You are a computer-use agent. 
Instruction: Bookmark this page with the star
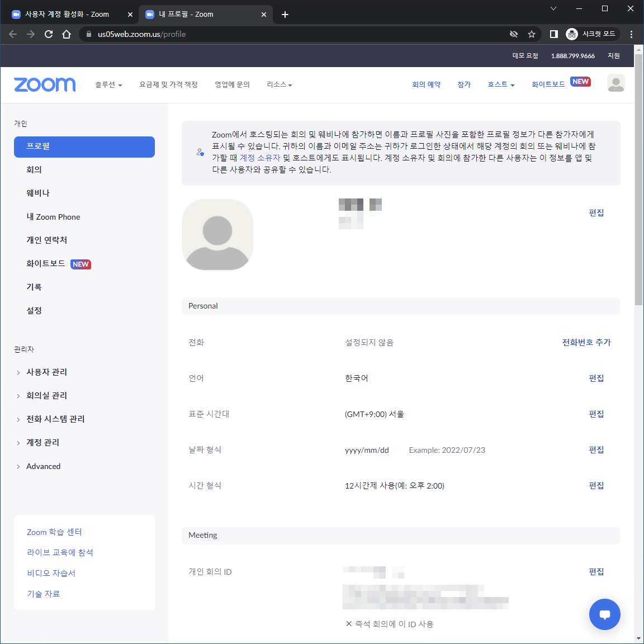pos(532,34)
